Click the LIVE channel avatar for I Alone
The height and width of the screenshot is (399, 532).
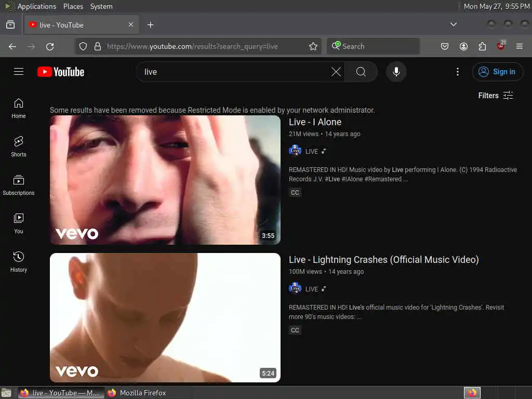click(295, 150)
